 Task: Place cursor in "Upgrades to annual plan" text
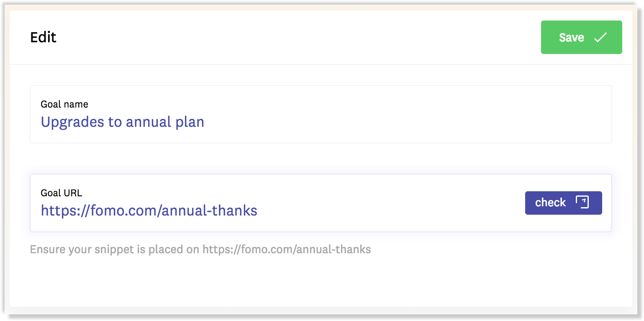tap(123, 122)
